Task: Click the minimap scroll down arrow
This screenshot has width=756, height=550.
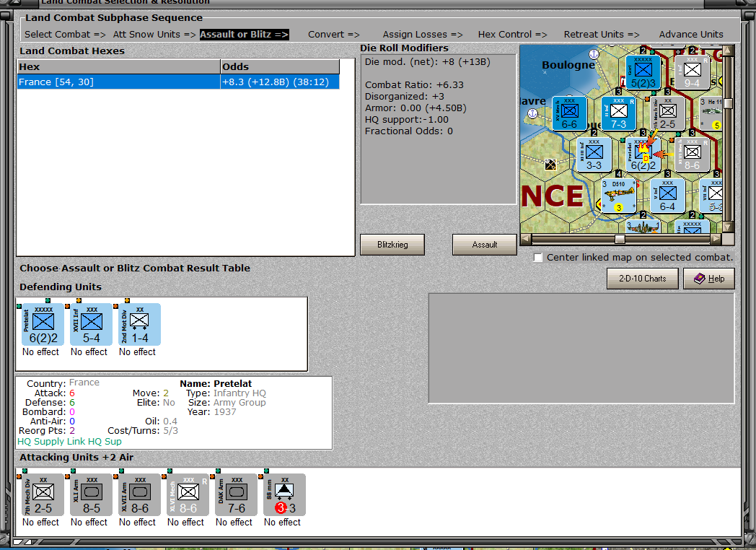Action: click(728, 227)
